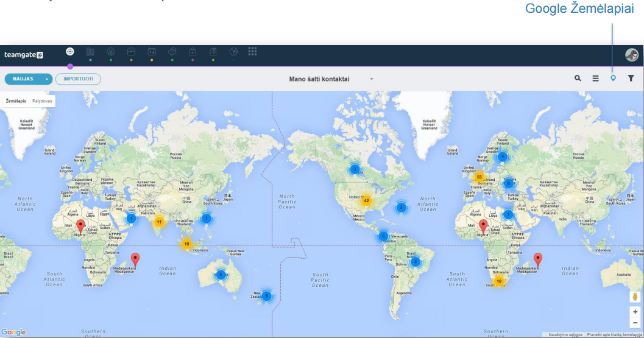Click the orange 11 cluster over India
The width and height of the screenshot is (644, 338).
coord(159,222)
